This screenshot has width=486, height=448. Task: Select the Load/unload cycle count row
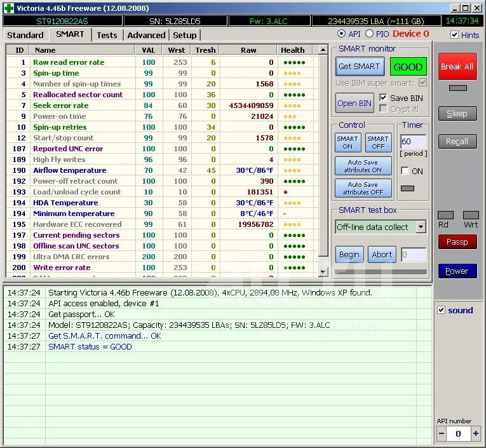click(x=163, y=192)
